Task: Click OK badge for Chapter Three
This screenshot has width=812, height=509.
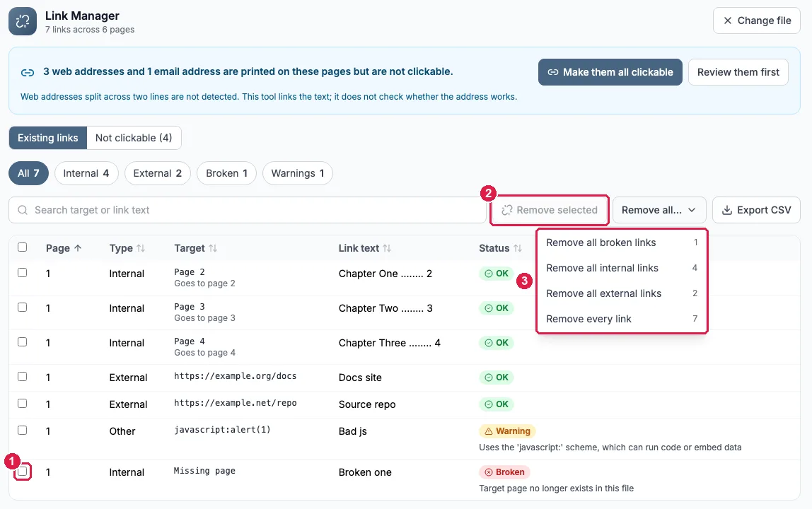Action: pyautogui.click(x=497, y=343)
